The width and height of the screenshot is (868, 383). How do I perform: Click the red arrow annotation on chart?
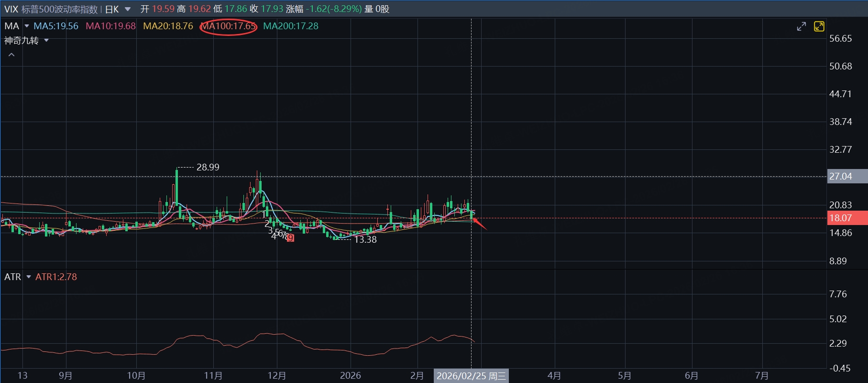(480, 224)
